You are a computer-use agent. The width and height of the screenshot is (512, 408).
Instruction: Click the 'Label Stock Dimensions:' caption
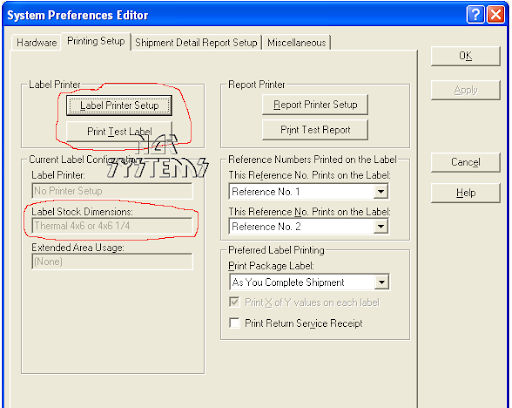82,212
